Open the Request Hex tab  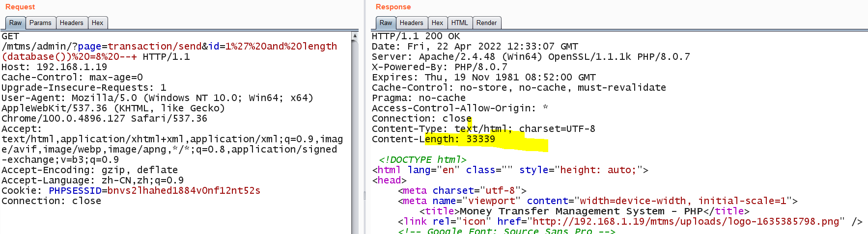click(x=98, y=23)
